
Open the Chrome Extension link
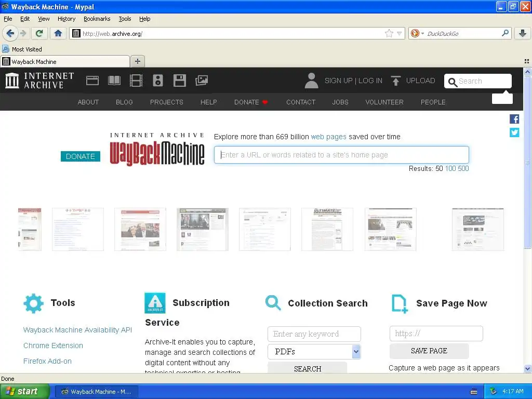pos(53,345)
